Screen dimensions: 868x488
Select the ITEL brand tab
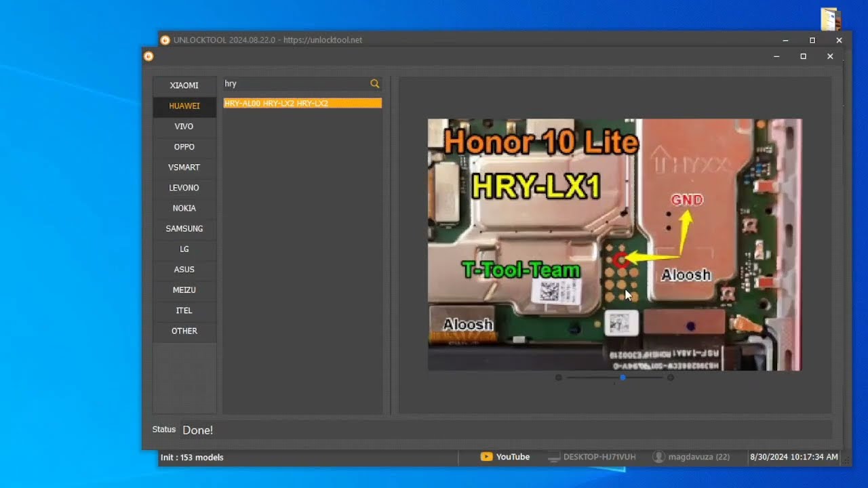click(x=184, y=310)
